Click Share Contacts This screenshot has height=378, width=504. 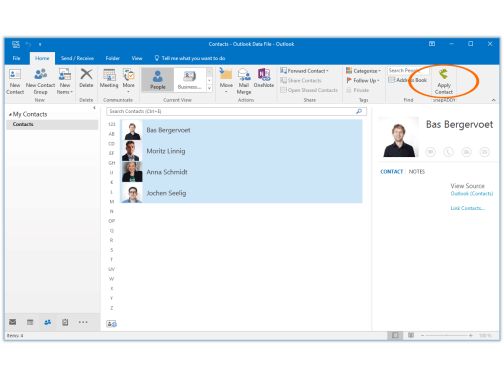(301, 81)
